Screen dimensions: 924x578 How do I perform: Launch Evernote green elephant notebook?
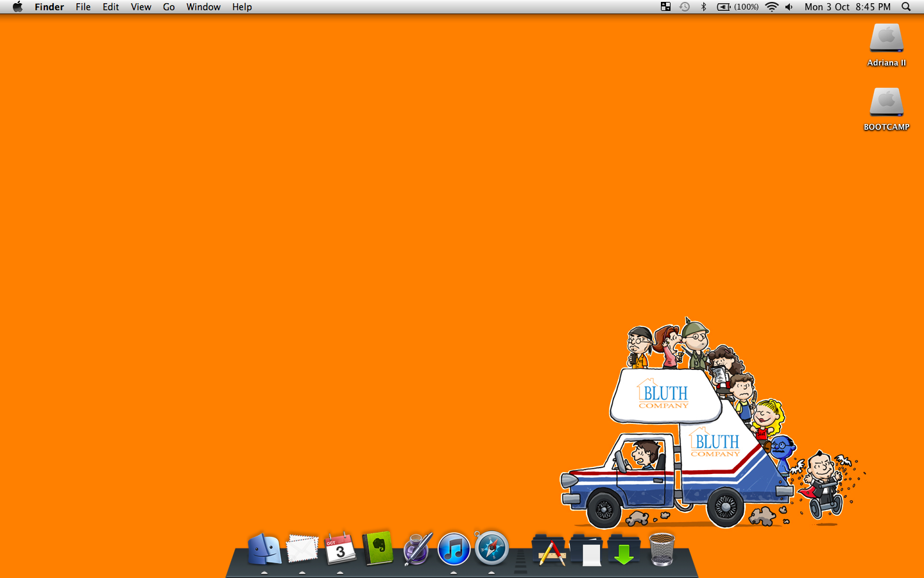coord(378,548)
